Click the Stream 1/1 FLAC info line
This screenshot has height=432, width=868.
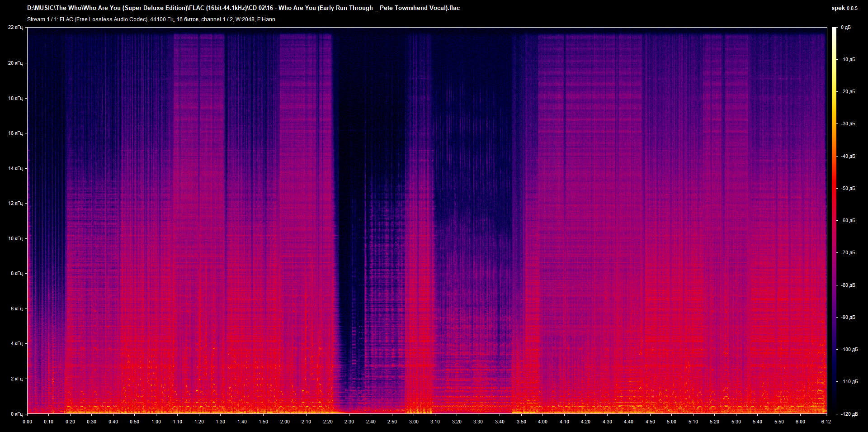(x=151, y=19)
